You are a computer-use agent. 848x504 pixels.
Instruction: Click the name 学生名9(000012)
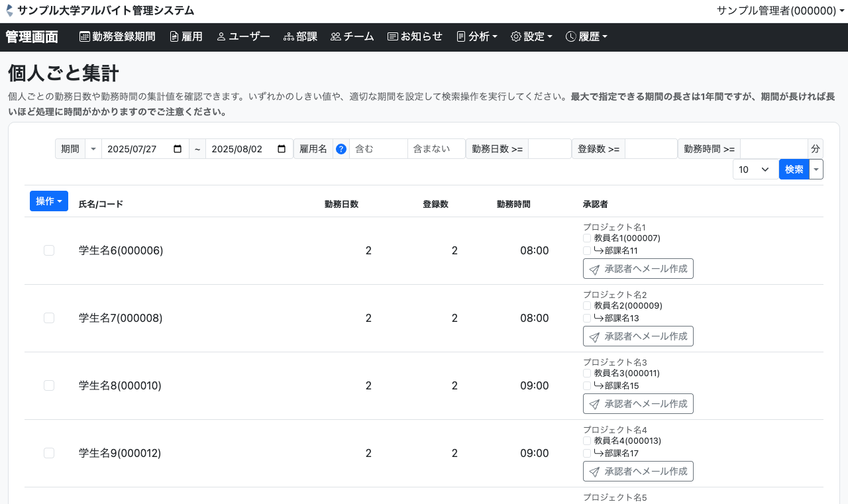pos(120,453)
